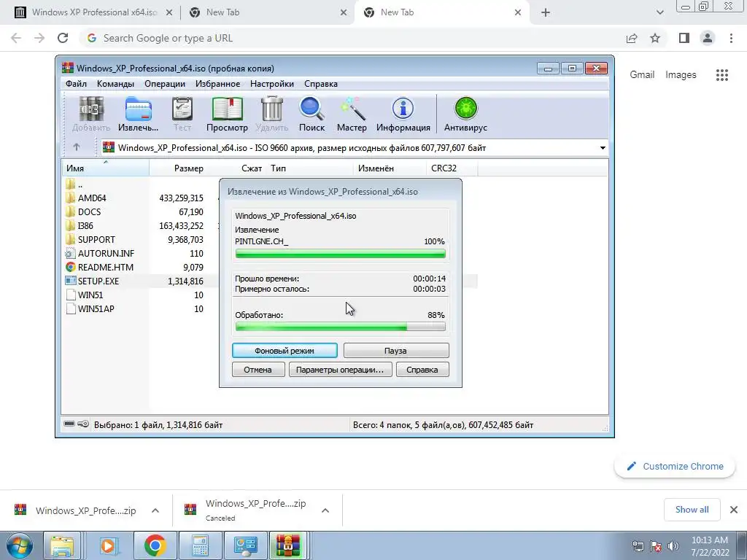Sort by the CRC32 column header
Viewport: 747px width, 560px height.
click(452, 168)
